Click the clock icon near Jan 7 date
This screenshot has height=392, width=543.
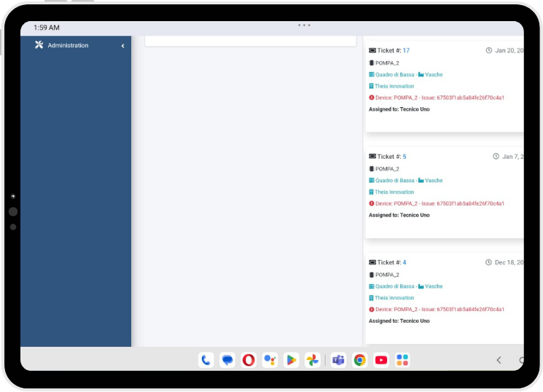click(496, 157)
